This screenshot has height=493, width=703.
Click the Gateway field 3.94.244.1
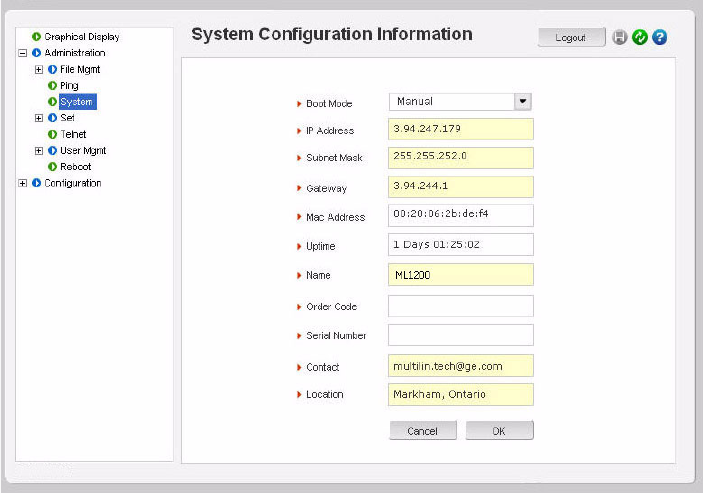(x=461, y=187)
